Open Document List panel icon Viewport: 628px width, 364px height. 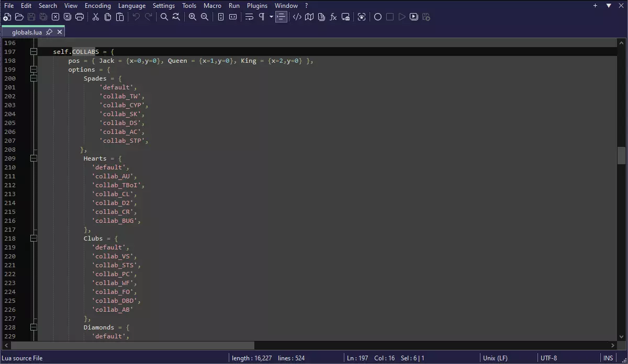(321, 17)
